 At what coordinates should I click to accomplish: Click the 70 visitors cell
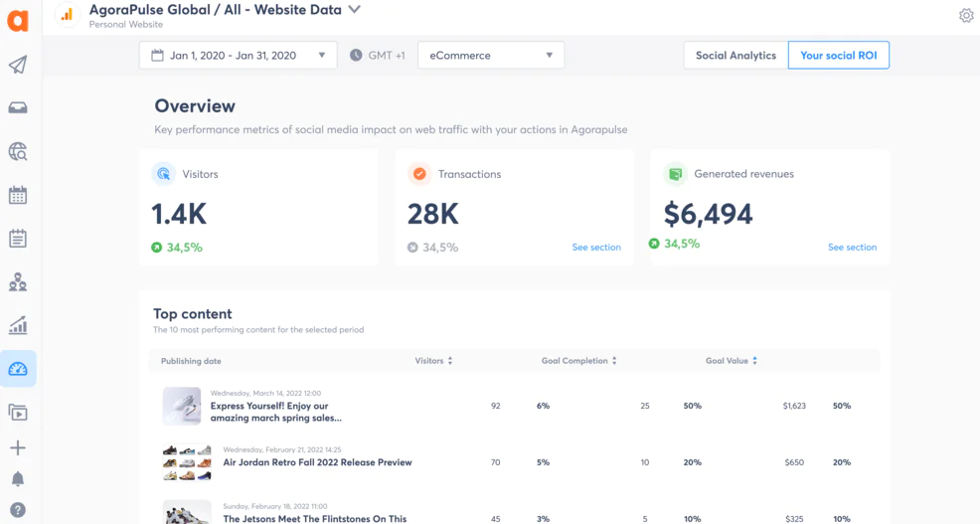point(496,462)
